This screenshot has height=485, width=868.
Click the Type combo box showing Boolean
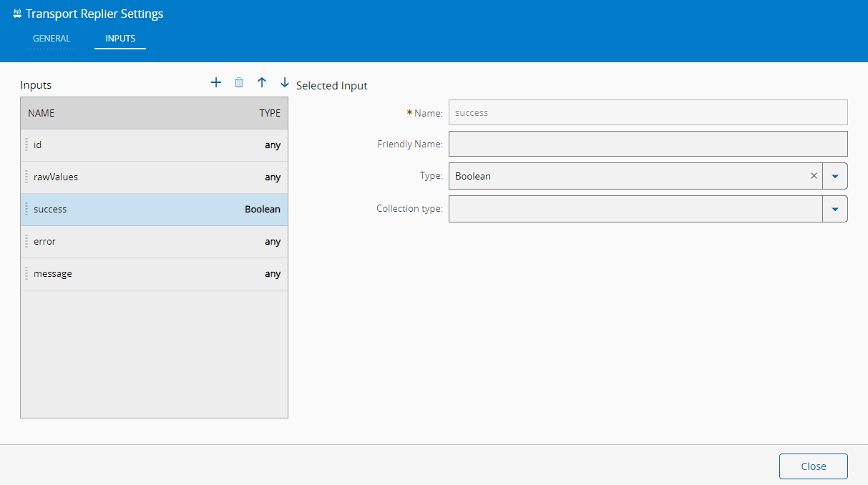point(630,176)
